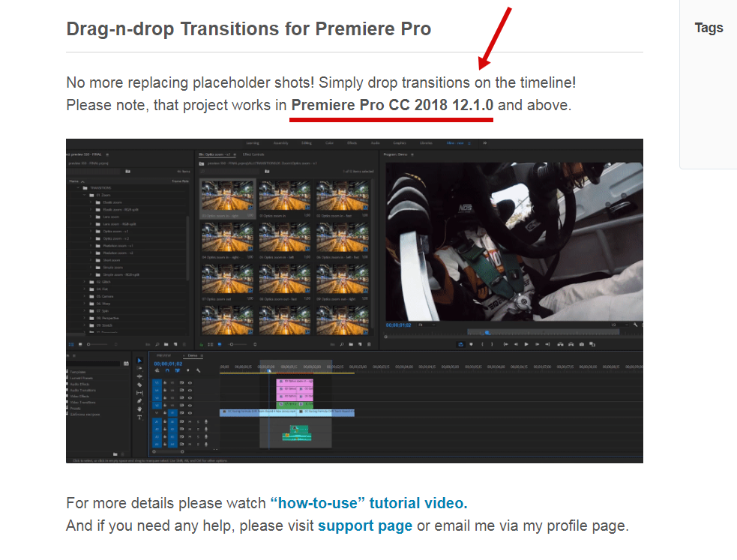This screenshot has width=737, height=560.
Task: Select the Selection arrow tool
Action: [139, 361]
